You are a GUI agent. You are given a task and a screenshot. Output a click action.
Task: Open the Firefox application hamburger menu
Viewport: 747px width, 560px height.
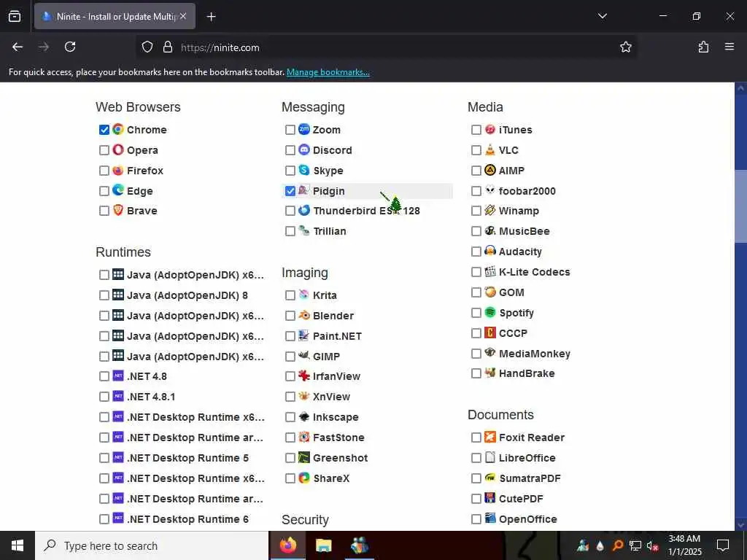coord(729,47)
